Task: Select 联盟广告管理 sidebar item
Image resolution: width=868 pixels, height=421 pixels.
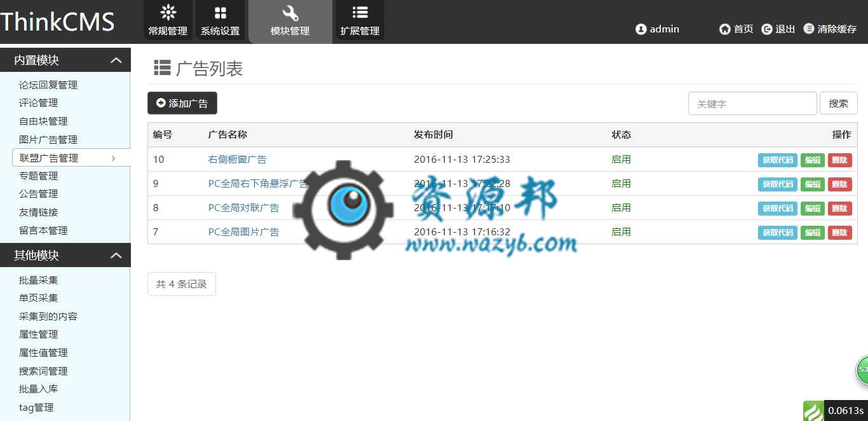Action: [x=71, y=158]
